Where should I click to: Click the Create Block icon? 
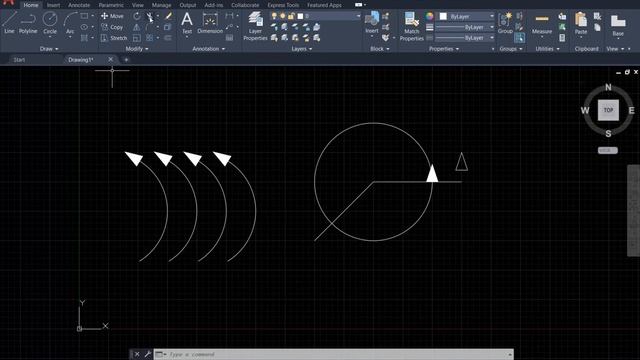(x=386, y=16)
